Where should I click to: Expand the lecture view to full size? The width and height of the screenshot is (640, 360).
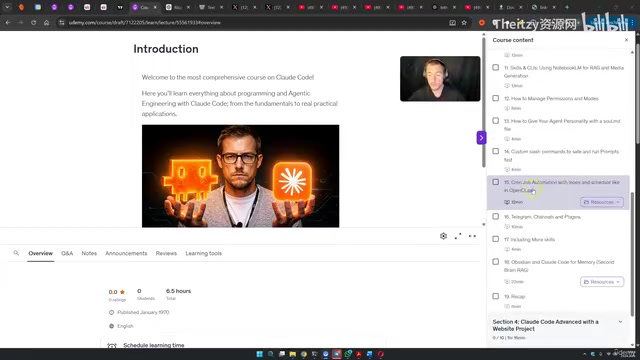pos(458,236)
